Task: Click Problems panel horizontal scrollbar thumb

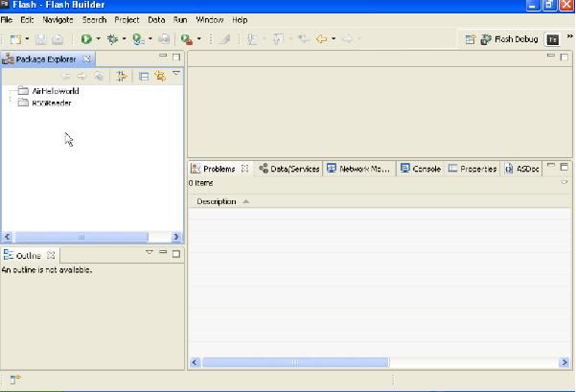Action: click(x=295, y=362)
